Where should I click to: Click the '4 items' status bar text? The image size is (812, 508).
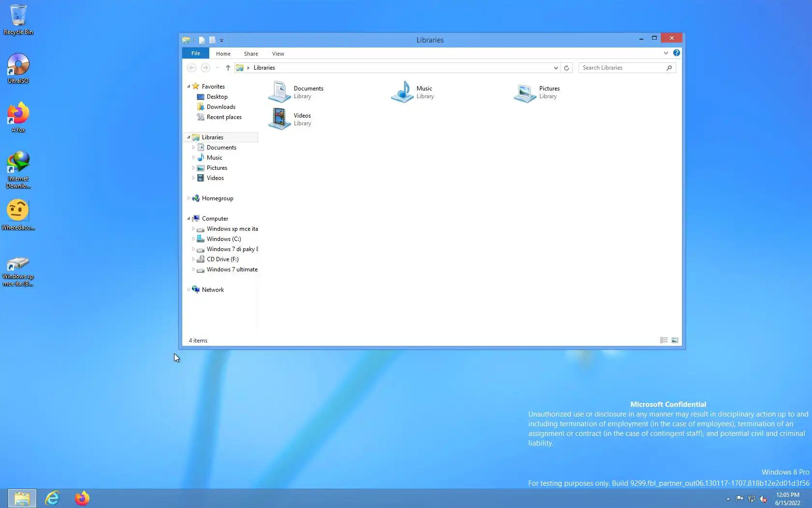(198, 341)
